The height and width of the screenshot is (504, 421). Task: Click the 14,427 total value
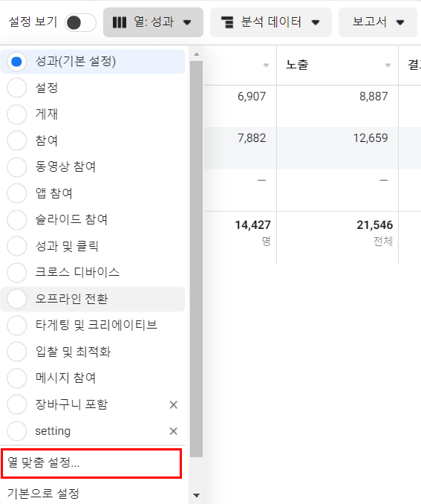point(252,225)
